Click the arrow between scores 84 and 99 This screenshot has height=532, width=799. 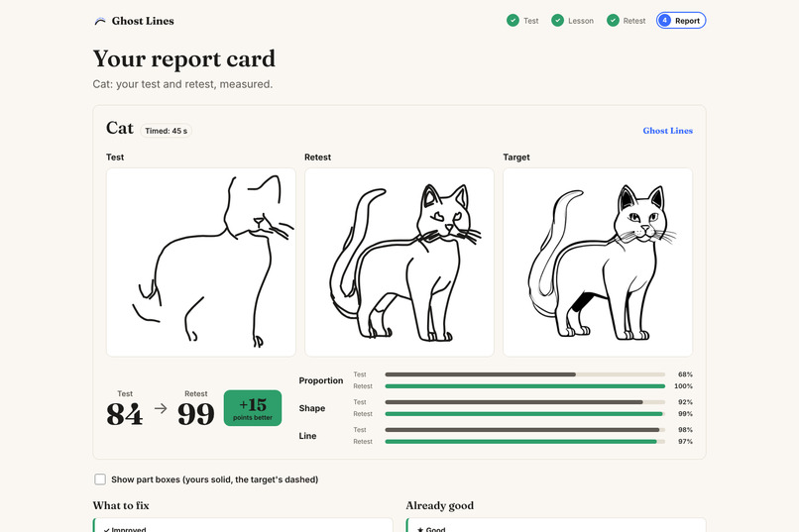161,408
